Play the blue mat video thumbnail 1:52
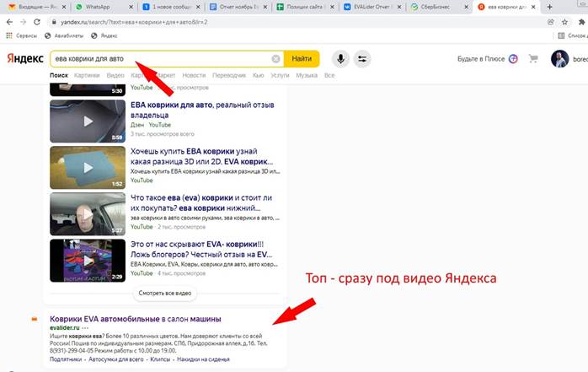 tap(88, 168)
